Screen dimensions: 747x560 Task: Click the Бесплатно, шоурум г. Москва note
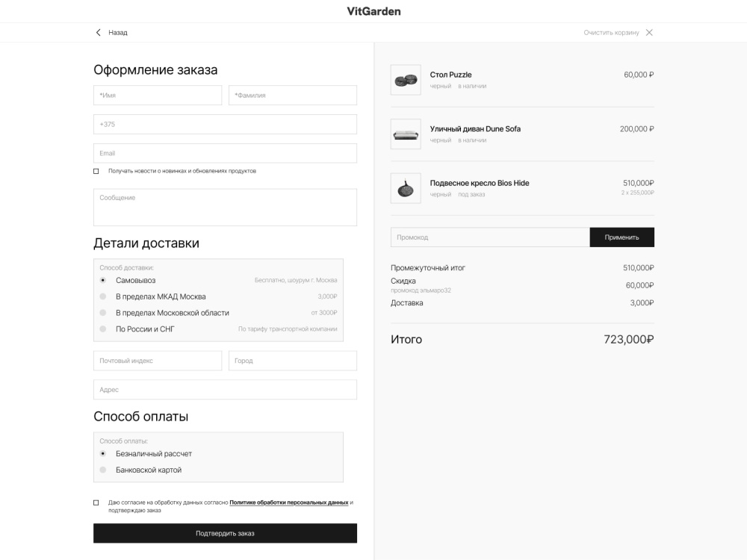pyautogui.click(x=296, y=281)
